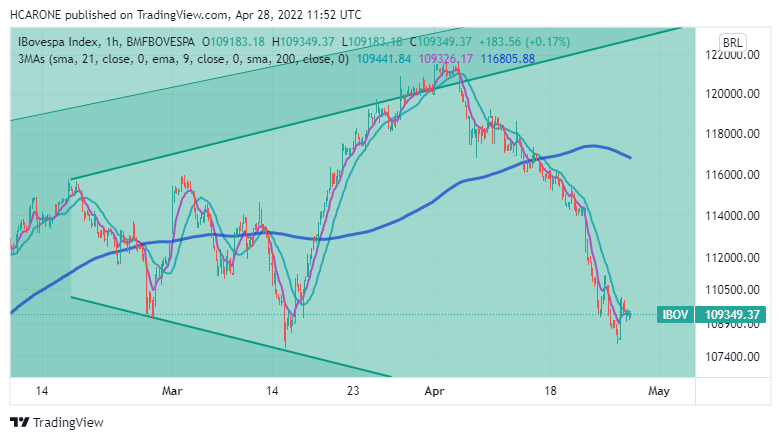The height and width of the screenshot is (440, 781).
Task: Click the TradingView logo icon
Action: tap(19, 423)
